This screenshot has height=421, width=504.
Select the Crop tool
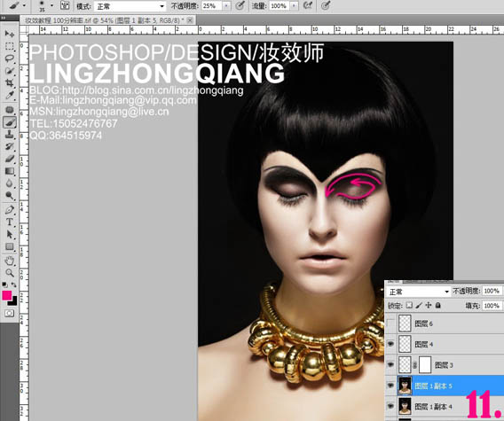(10, 82)
